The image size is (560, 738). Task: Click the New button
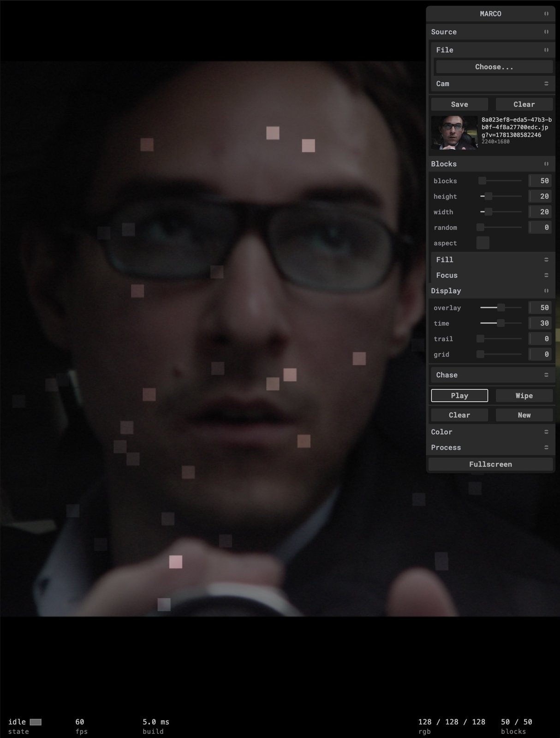[524, 415]
